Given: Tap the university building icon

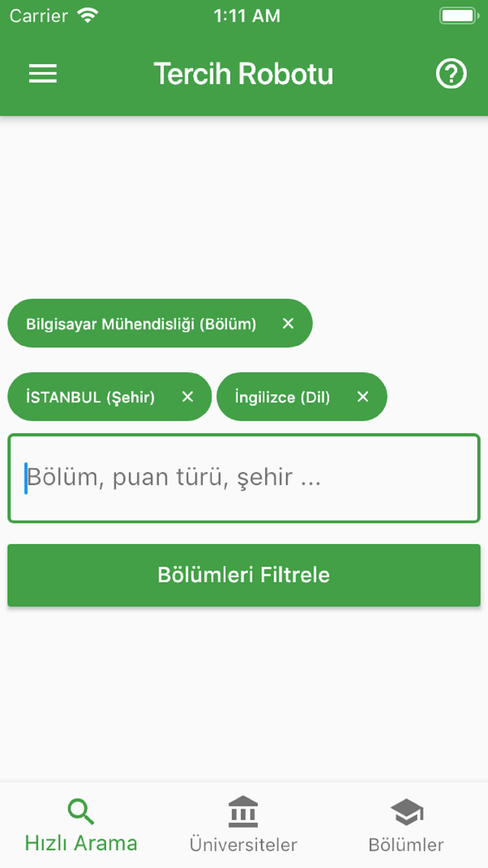Looking at the screenshot, I should [x=243, y=811].
